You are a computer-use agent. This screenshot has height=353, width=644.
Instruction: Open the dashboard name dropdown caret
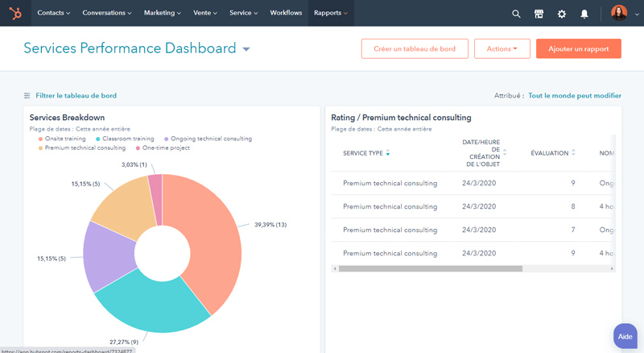tap(246, 49)
